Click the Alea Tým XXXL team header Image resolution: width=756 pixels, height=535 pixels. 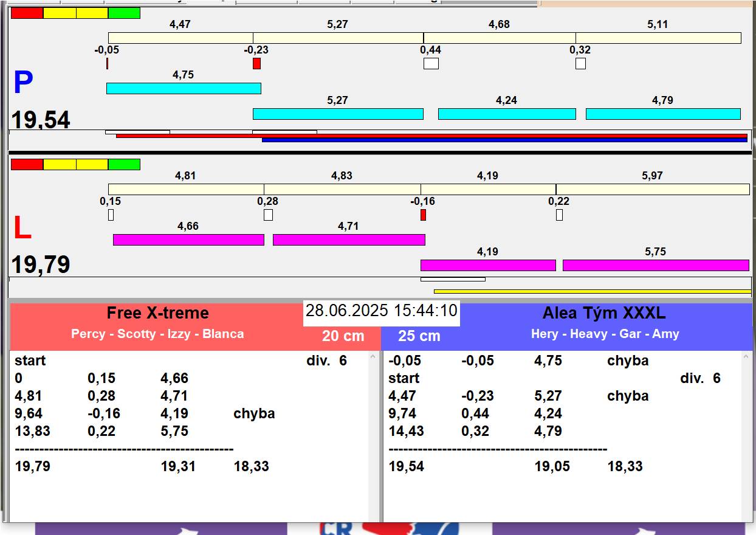(604, 313)
